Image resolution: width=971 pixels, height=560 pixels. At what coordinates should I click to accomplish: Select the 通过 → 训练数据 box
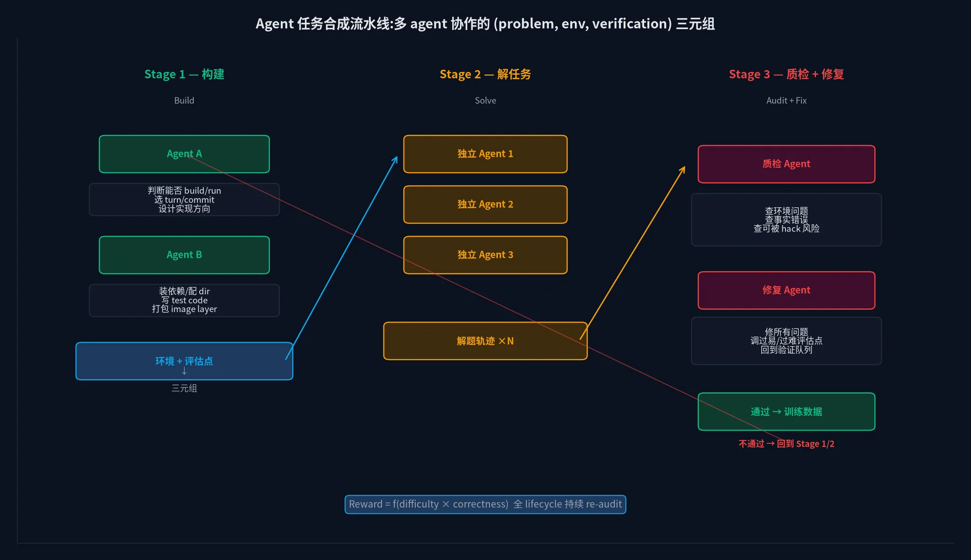click(786, 411)
